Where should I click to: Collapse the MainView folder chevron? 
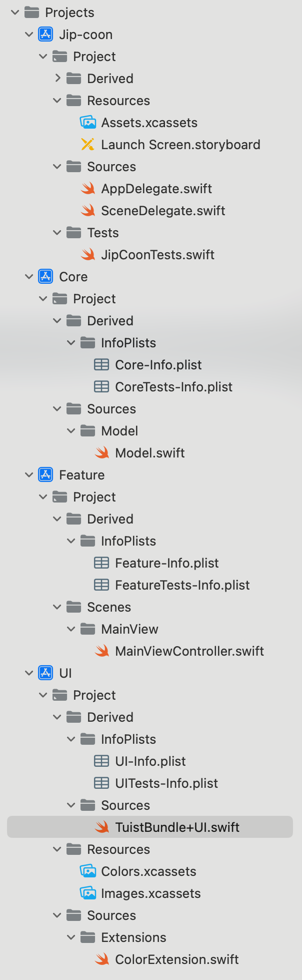(71, 629)
